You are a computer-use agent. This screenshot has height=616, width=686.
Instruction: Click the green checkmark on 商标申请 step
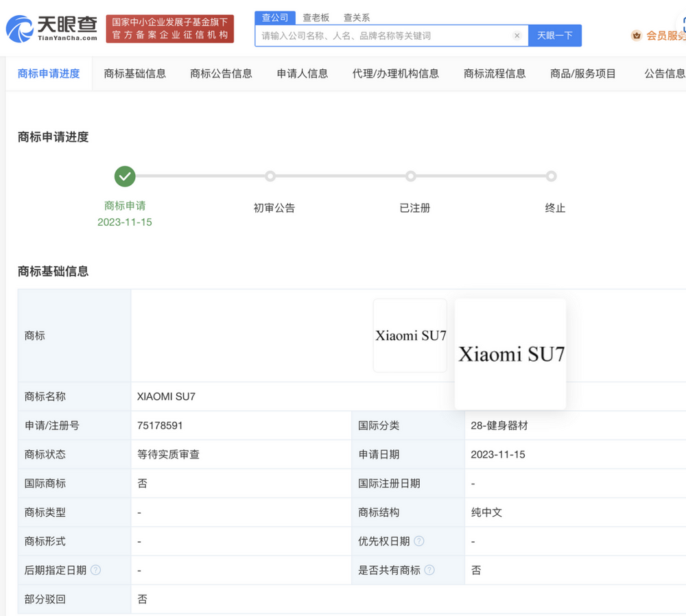point(124,176)
